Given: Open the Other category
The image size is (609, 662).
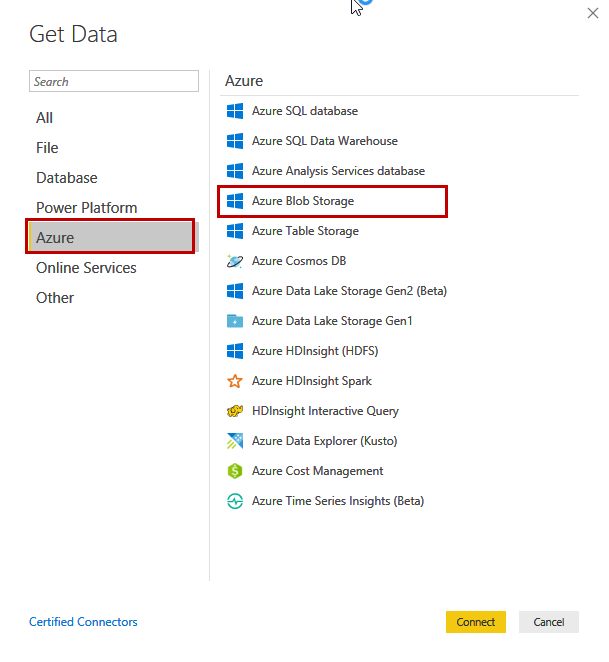Looking at the screenshot, I should pyautogui.click(x=55, y=298).
